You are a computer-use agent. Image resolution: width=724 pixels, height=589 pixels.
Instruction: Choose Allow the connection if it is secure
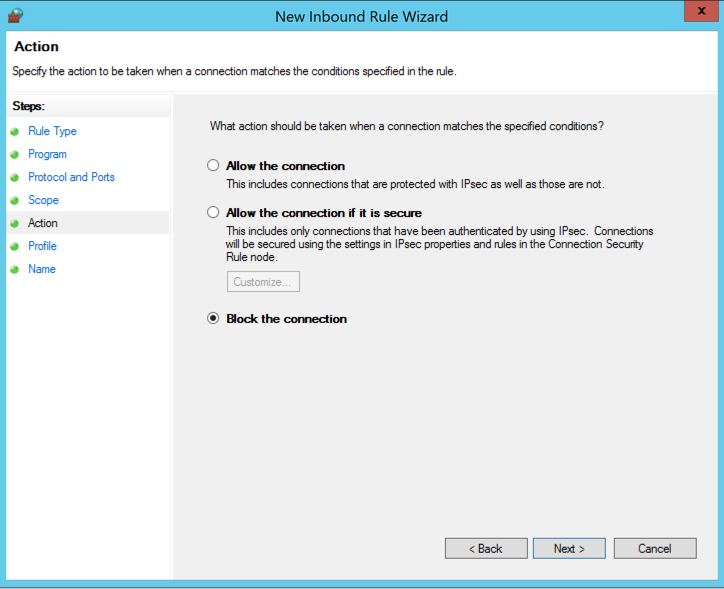coord(213,213)
